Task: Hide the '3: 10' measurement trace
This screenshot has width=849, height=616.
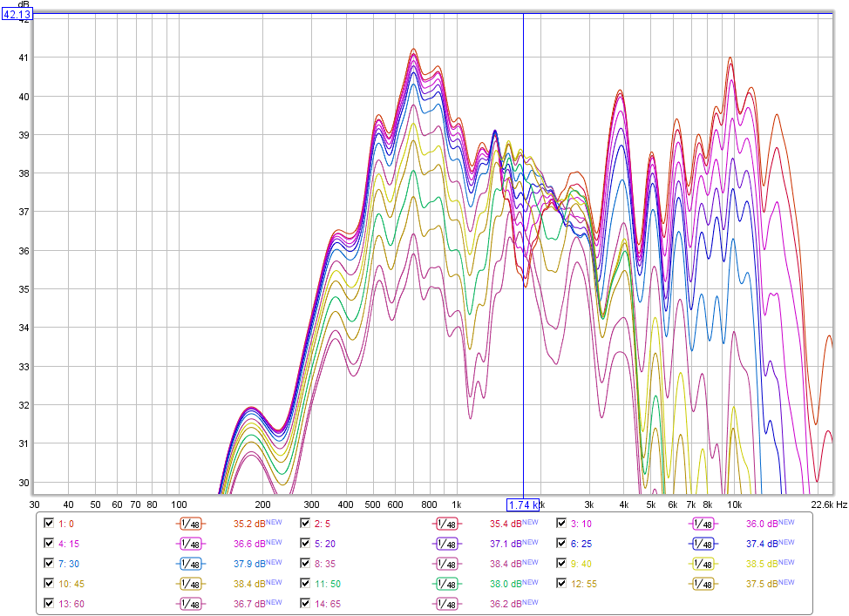Action: [x=561, y=523]
